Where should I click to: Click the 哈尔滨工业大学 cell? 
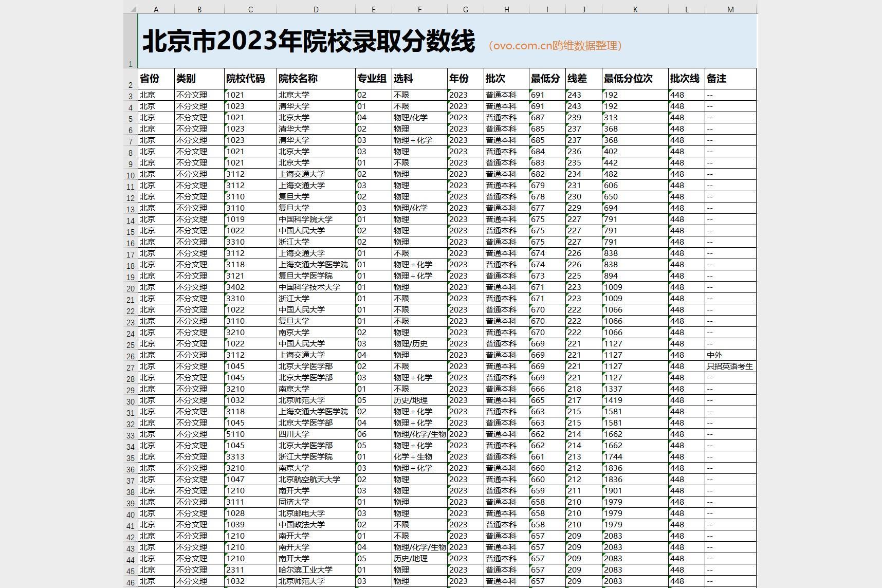tap(316, 570)
